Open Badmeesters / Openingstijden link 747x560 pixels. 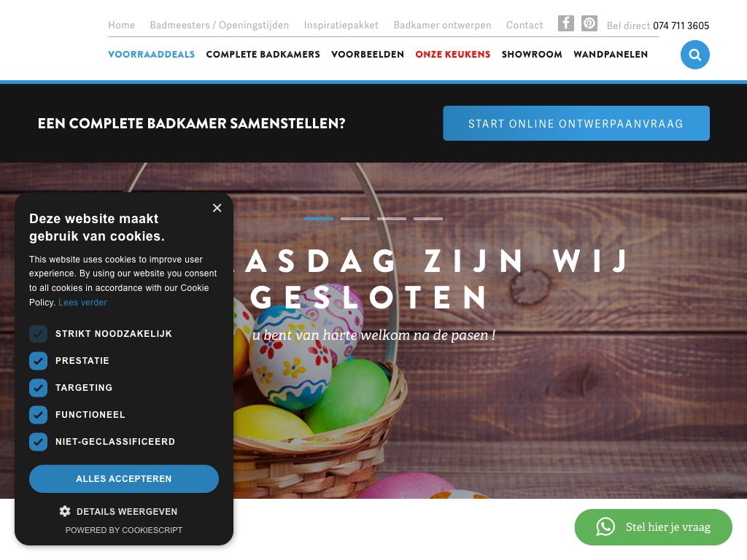click(x=219, y=25)
